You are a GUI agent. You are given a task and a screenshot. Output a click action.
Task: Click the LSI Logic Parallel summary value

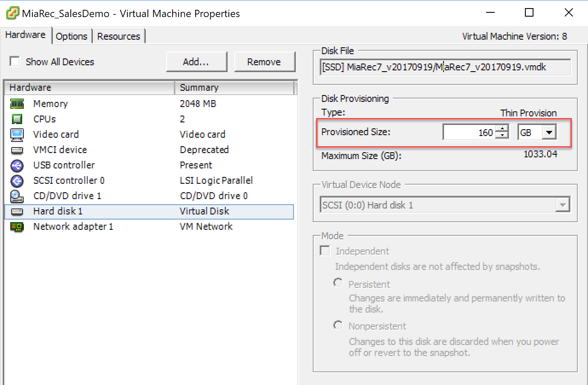[x=216, y=180]
